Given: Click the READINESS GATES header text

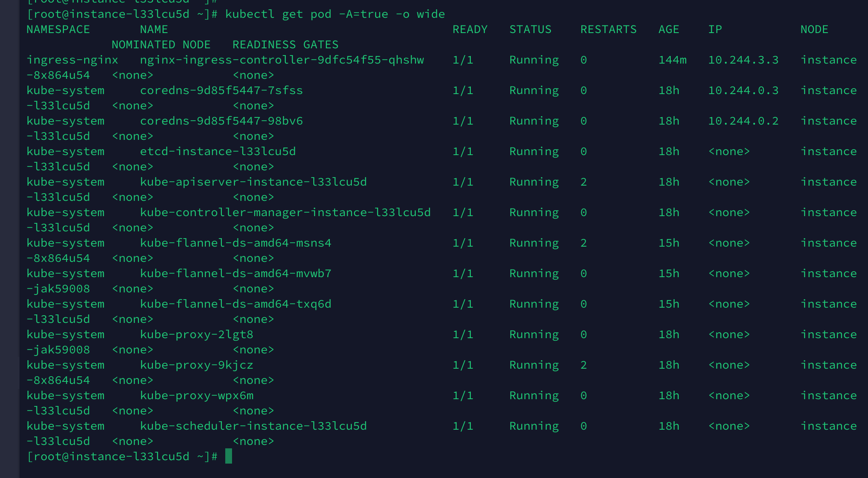Looking at the screenshot, I should click(x=285, y=44).
